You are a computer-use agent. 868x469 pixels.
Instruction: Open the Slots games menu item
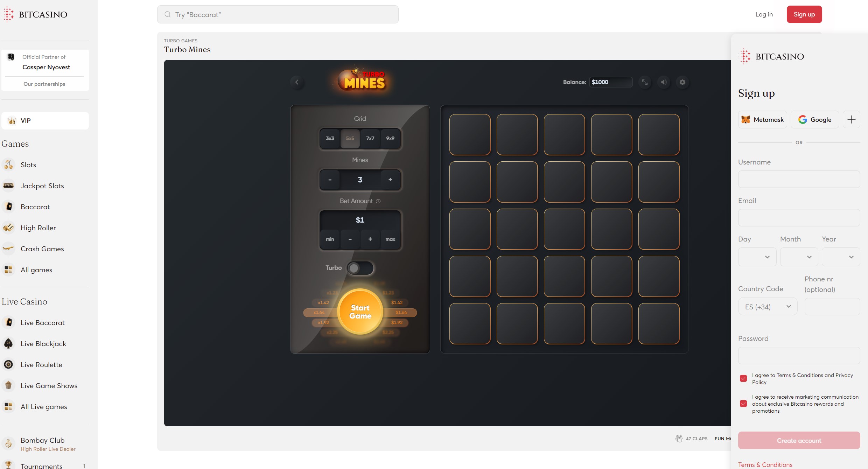pyautogui.click(x=28, y=164)
